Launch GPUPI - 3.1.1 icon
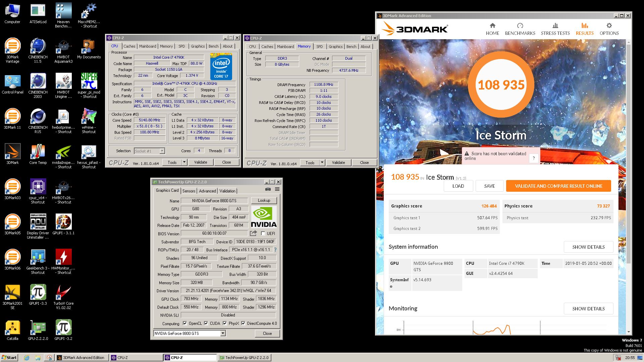Viewport: 644px width, 362px height. [x=63, y=224]
